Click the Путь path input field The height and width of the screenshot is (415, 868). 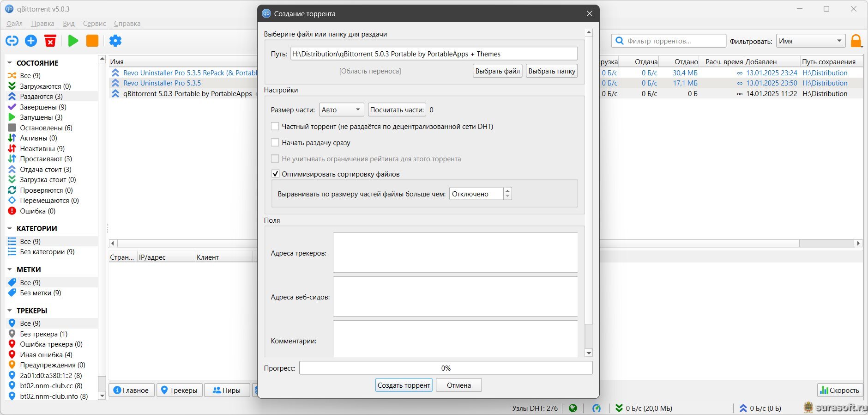(434, 54)
